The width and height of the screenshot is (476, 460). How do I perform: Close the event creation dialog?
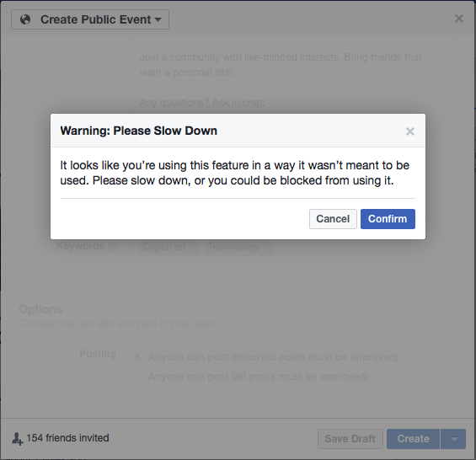(x=459, y=19)
